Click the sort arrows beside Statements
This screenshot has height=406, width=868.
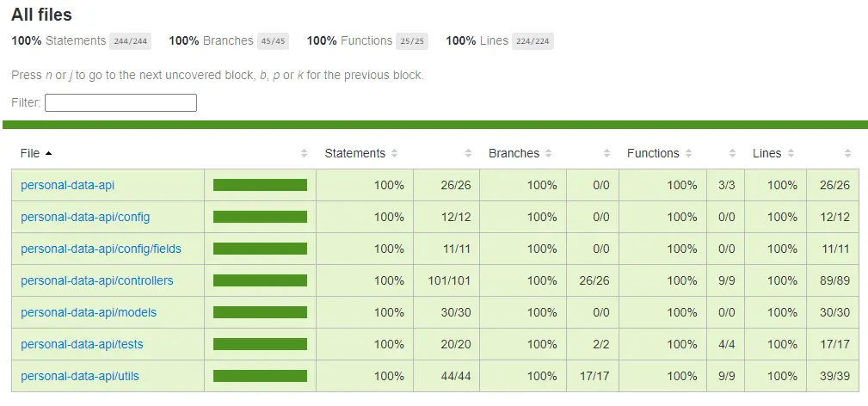(394, 153)
